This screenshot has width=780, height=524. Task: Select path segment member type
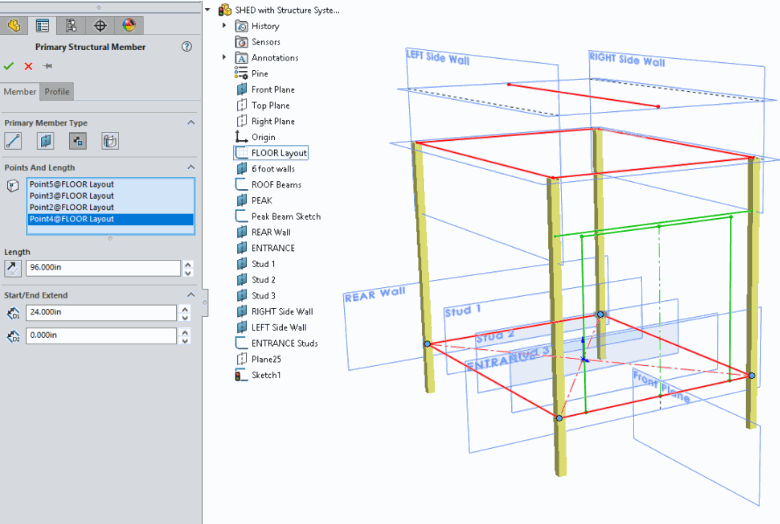click(x=13, y=141)
